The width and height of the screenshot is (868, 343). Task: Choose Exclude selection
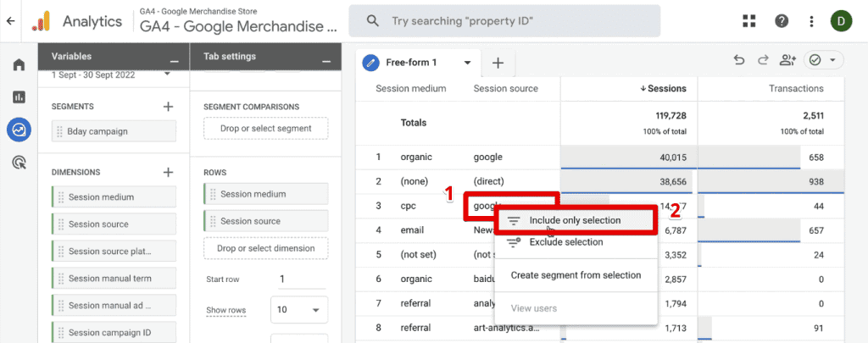click(576, 241)
